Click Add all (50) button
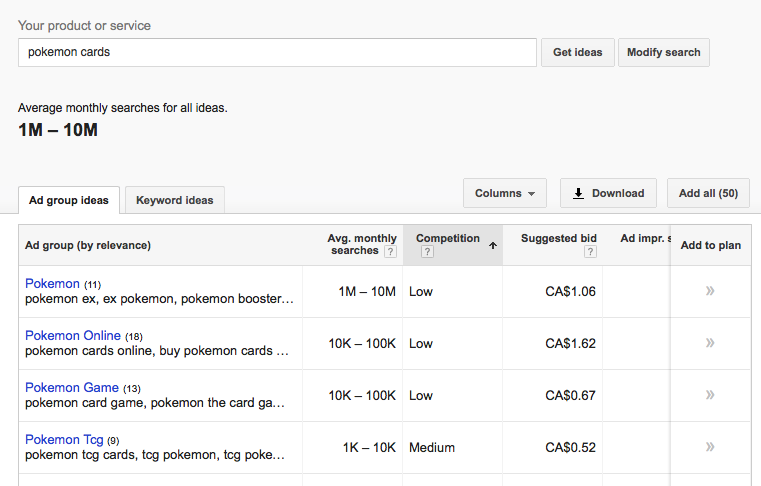 708,193
